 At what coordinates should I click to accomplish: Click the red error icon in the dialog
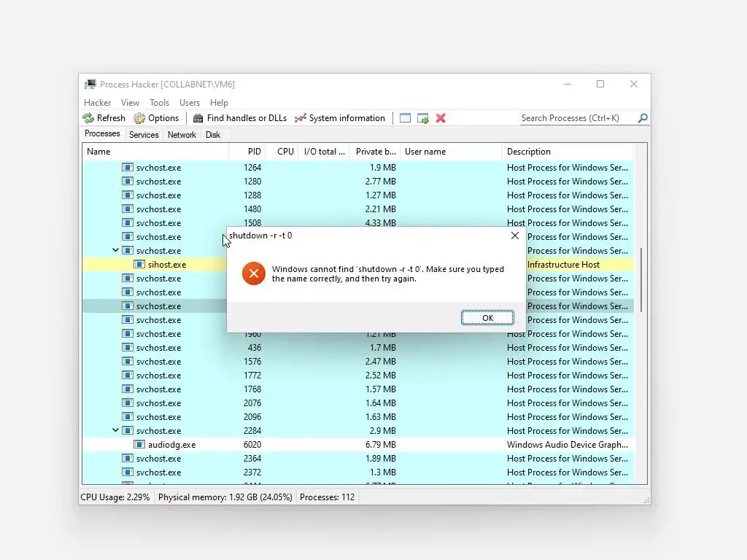pyautogui.click(x=253, y=273)
